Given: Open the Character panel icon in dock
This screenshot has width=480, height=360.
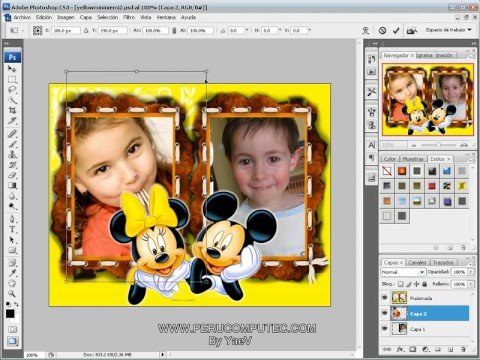Looking at the screenshot, I should pyautogui.click(x=372, y=145).
